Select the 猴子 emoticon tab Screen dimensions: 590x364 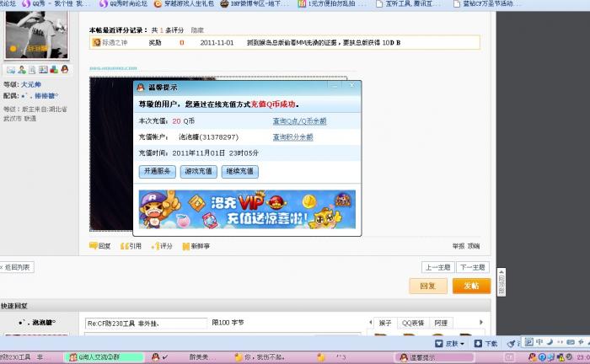(x=385, y=323)
